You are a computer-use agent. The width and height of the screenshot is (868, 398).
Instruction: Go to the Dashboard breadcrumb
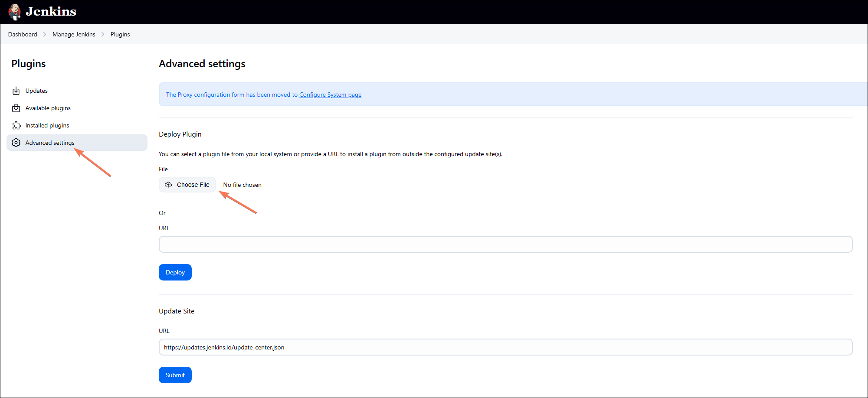pos(23,34)
